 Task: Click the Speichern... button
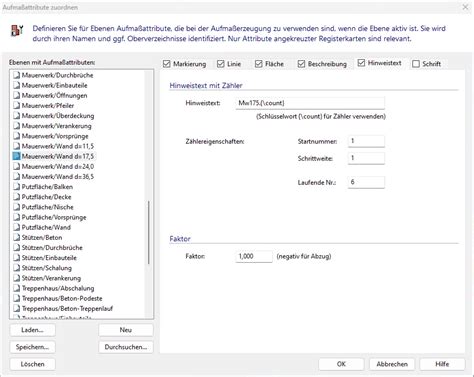point(32,347)
